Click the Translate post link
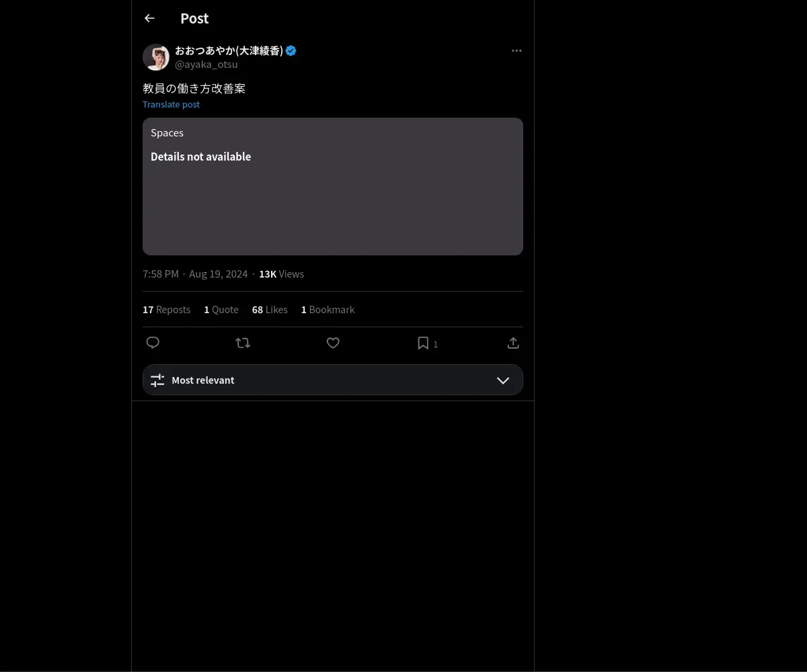Viewport: 807px width, 672px height. pos(171,104)
